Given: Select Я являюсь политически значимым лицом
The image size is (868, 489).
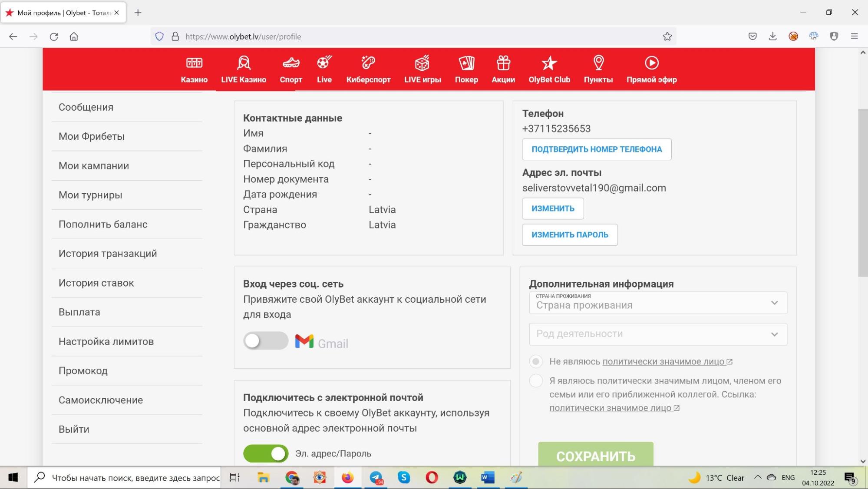Looking at the screenshot, I should click(x=536, y=380).
